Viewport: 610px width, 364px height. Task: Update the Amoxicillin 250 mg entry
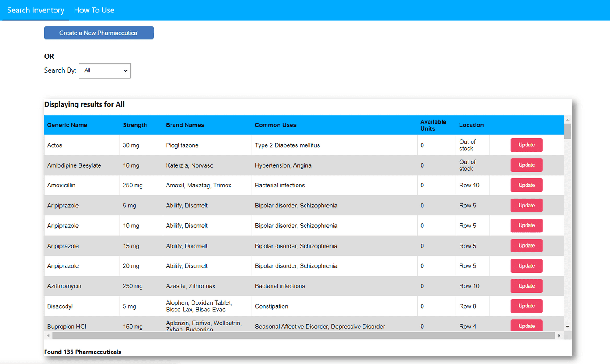click(x=526, y=185)
